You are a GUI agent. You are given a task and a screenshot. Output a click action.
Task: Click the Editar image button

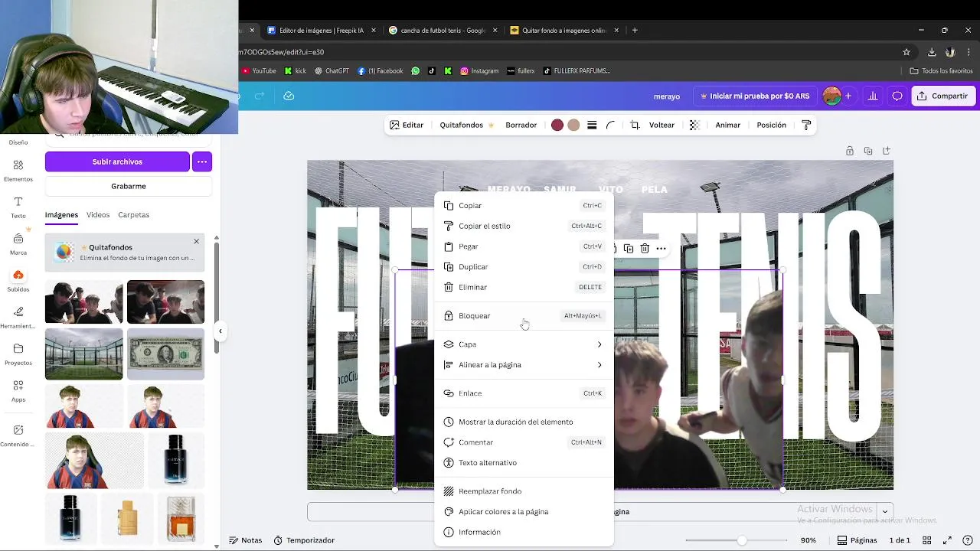(x=407, y=125)
